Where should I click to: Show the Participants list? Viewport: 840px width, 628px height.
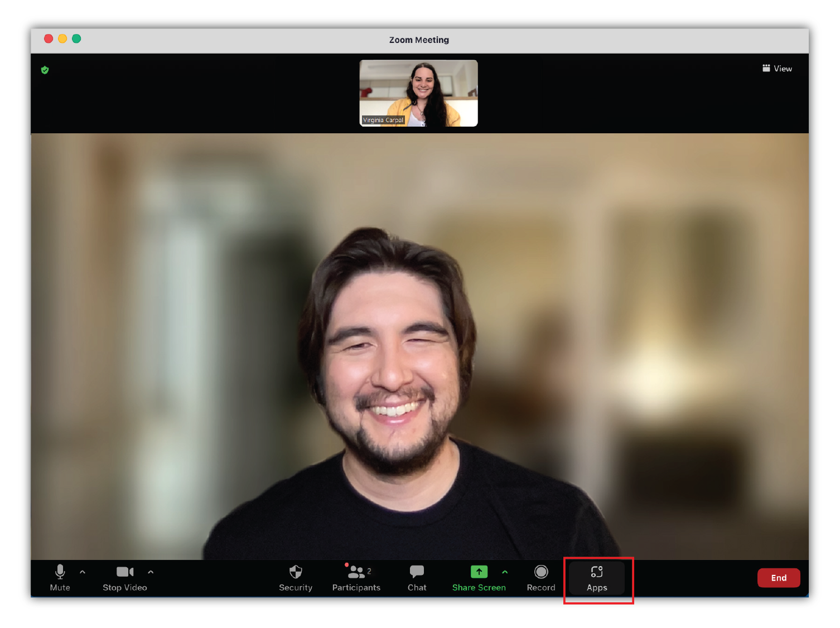click(x=356, y=578)
